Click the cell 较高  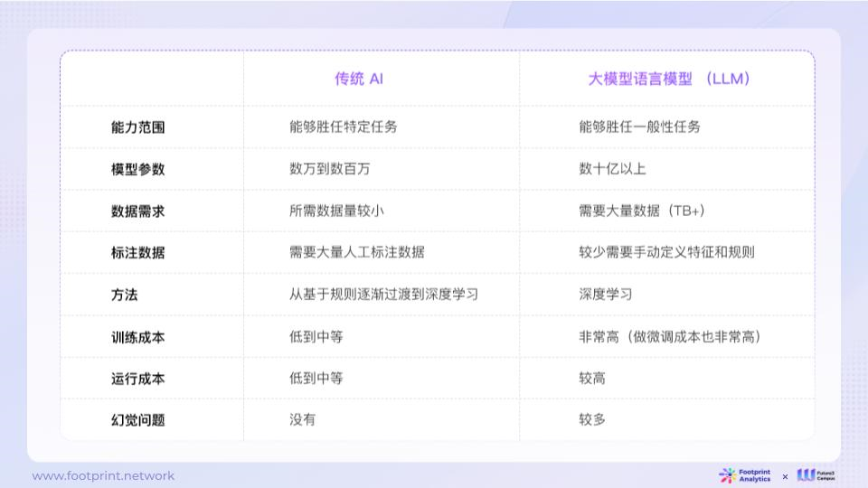592,379
